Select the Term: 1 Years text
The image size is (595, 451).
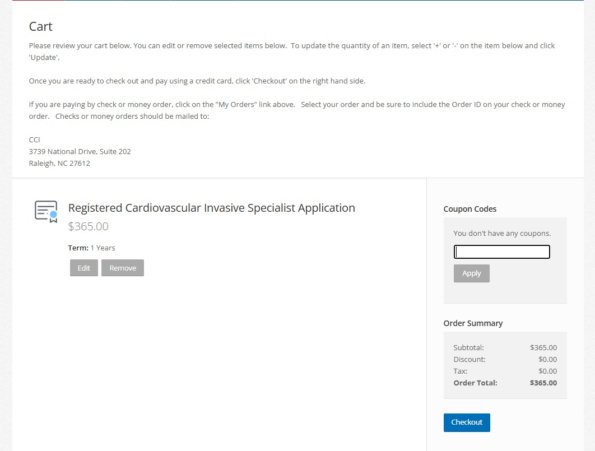pos(91,248)
